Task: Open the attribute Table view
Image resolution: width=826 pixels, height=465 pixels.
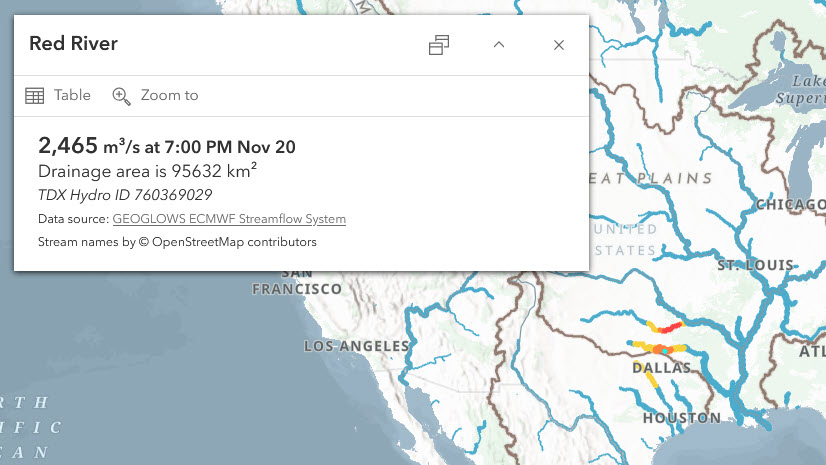Action: (58, 96)
